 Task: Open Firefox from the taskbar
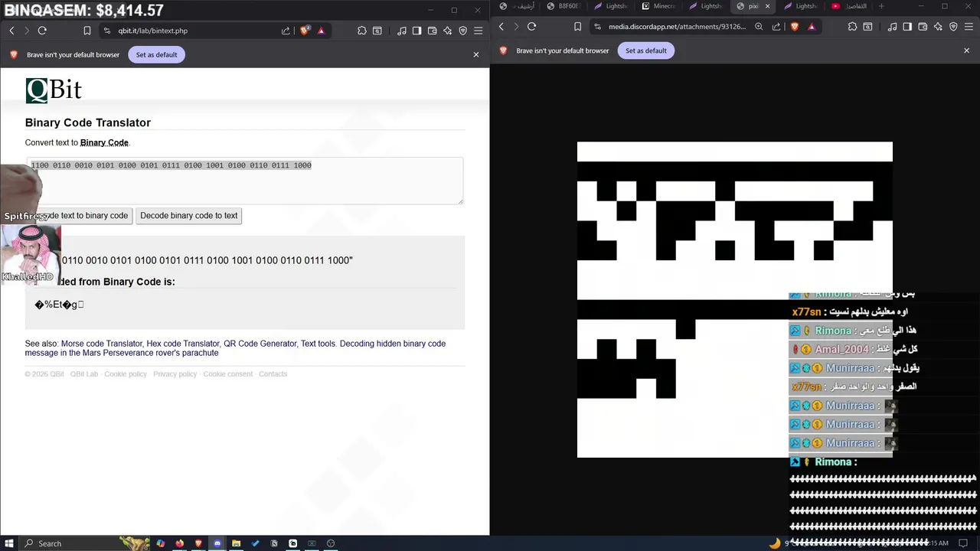pos(180,543)
